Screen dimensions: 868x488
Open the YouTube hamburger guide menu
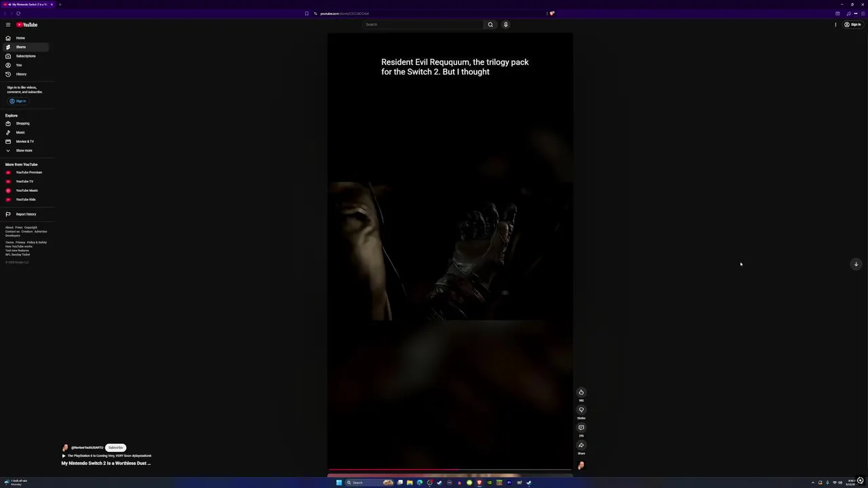click(x=8, y=24)
